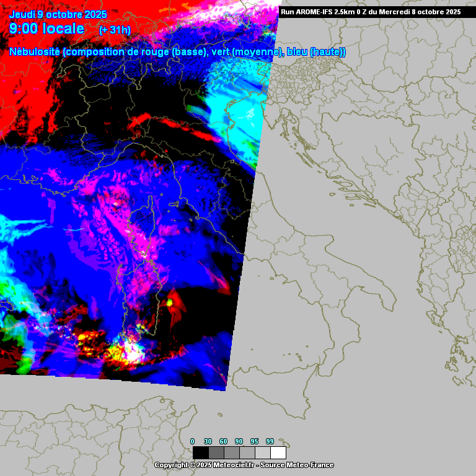Click the bright yellow-white cloud cluster near bottom
The height and width of the screenshot is (476, 476).
click(127, 351)
